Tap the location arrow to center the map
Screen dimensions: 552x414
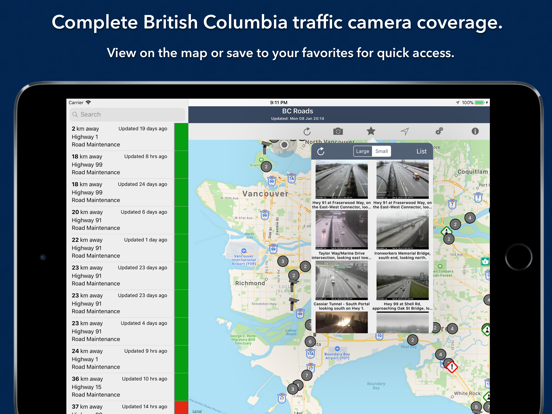click(405, 131)
